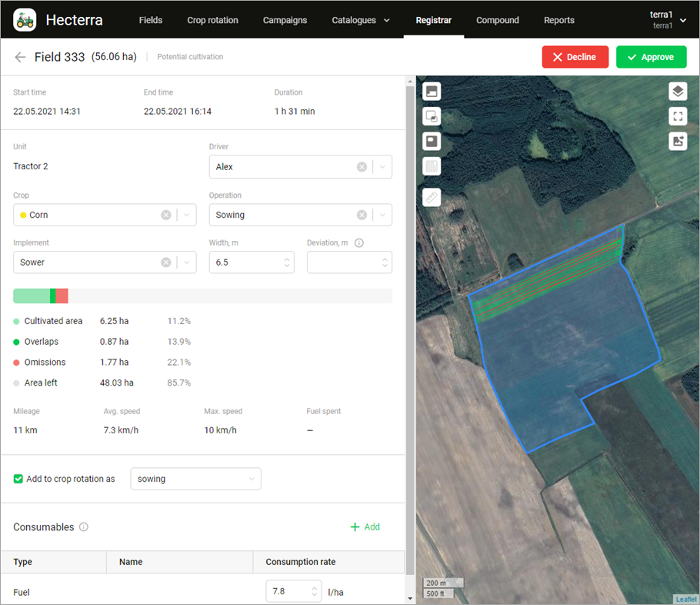
Task: Select the ruler measurement tool on map
Action: point(432,197)
